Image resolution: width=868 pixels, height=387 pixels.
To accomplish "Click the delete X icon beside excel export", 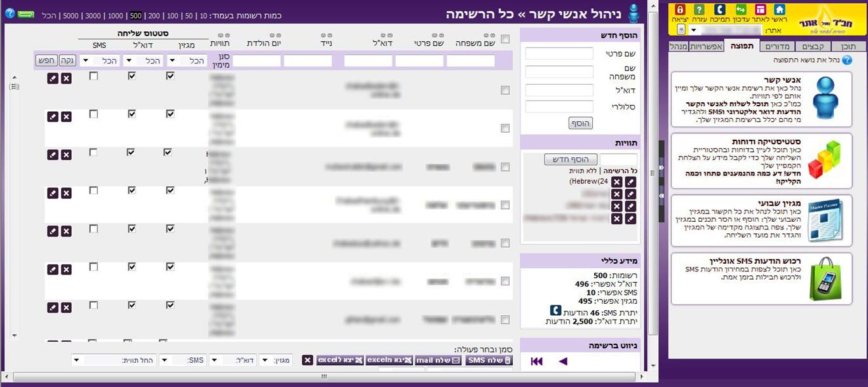I will [x=308, y=360].
